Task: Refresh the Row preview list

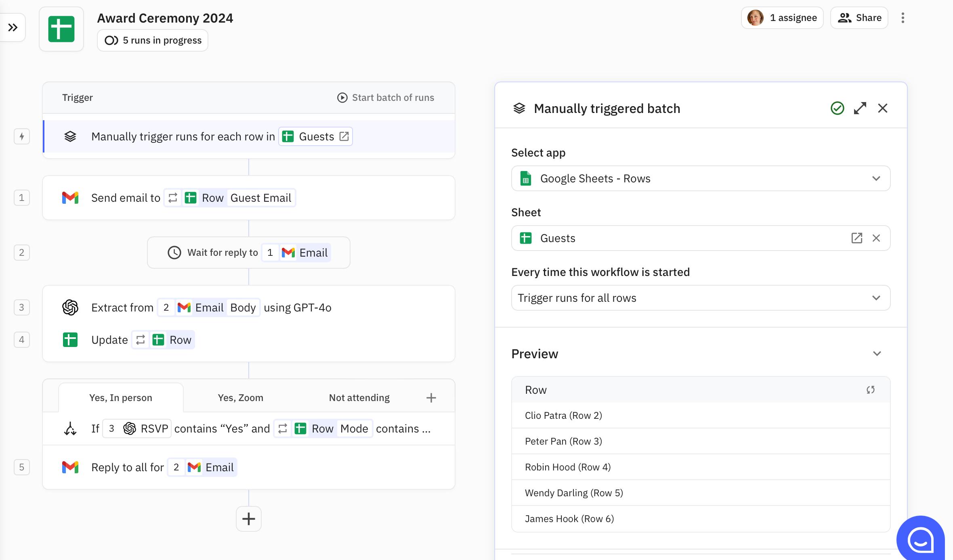Action: click(x=870, y=390)
